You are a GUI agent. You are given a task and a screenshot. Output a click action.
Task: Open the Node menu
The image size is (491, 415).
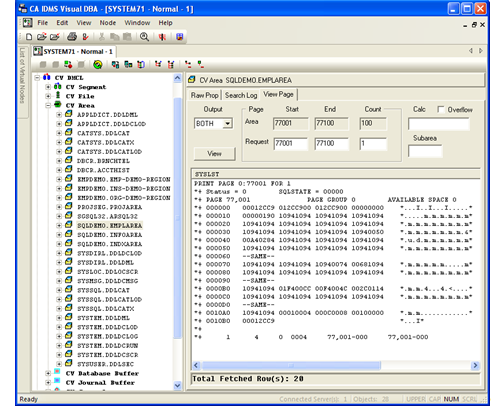click(x=108, y=23)
